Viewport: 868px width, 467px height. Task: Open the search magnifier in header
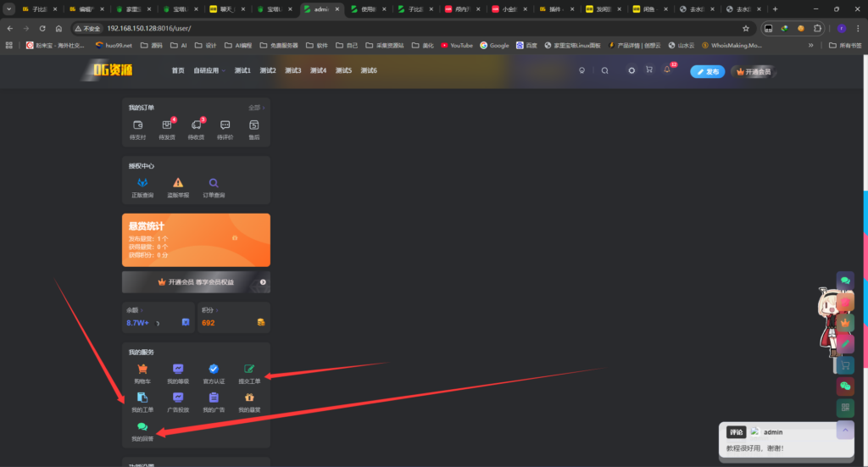click(604, 70)
